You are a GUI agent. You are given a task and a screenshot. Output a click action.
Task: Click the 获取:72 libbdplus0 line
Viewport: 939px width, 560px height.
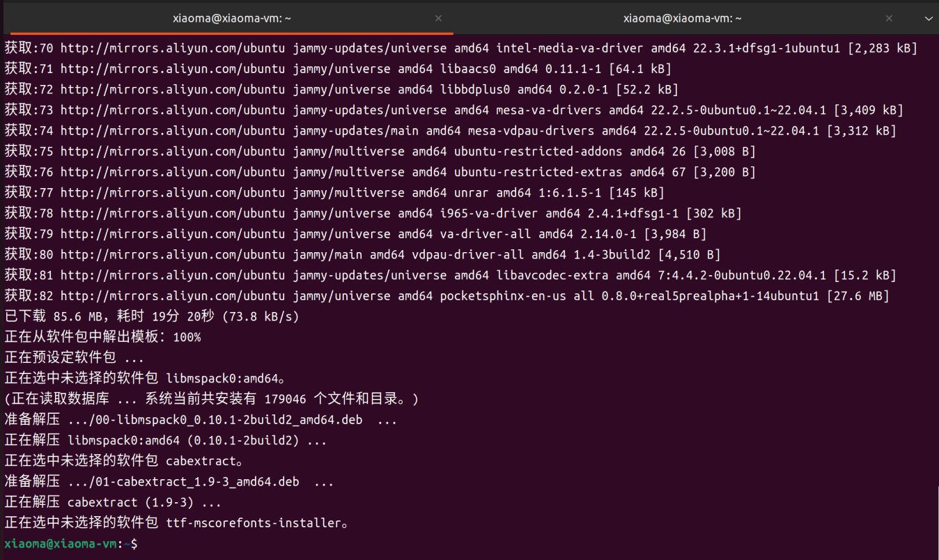341,89
